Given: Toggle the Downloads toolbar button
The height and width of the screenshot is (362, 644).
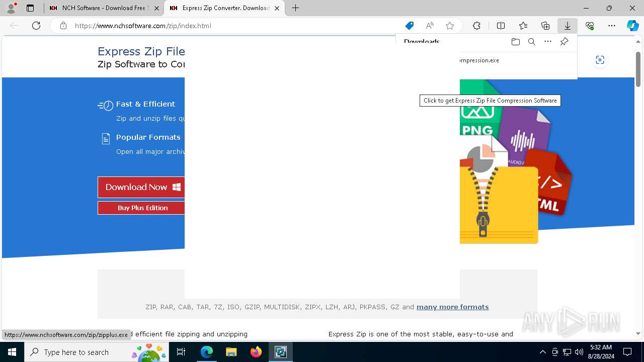Looking at the screenshot, I should click(567, 26).
